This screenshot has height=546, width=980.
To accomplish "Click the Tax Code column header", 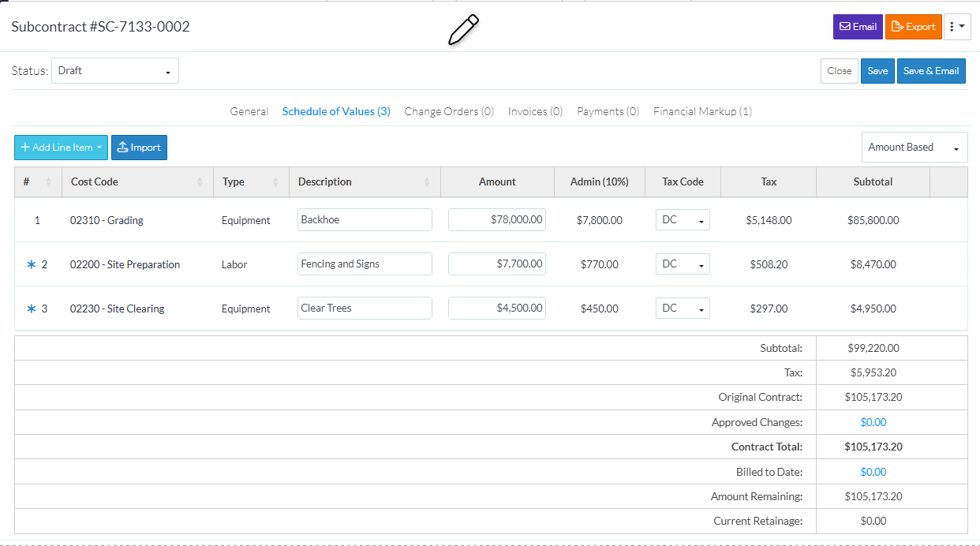I will click(683, 181).
